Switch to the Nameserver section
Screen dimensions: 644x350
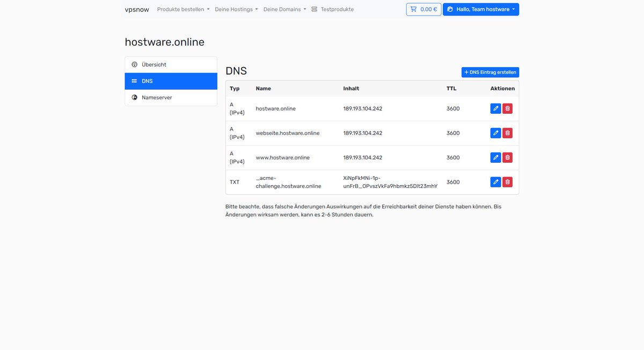[156, 97]
